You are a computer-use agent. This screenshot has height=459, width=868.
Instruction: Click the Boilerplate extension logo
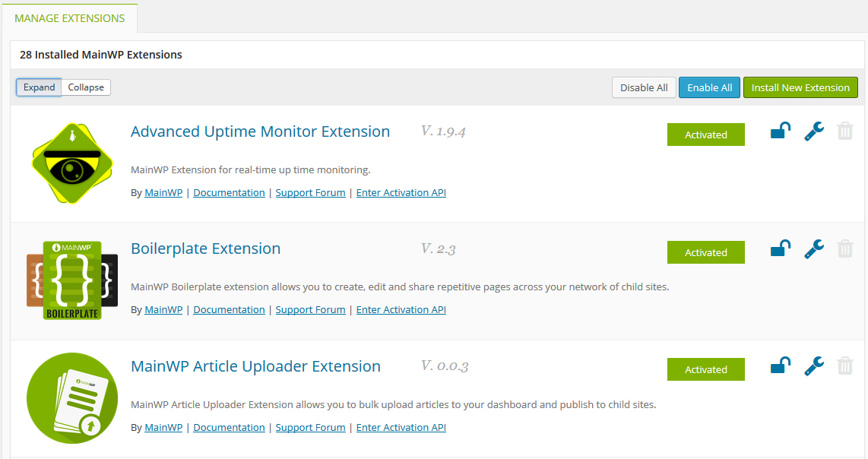click(x=72, y=280)
